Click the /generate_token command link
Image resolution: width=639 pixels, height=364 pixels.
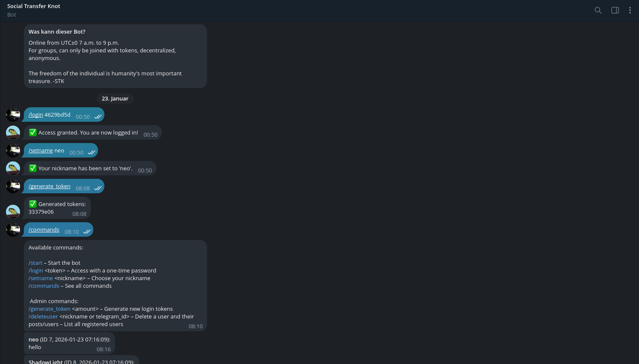49,186
